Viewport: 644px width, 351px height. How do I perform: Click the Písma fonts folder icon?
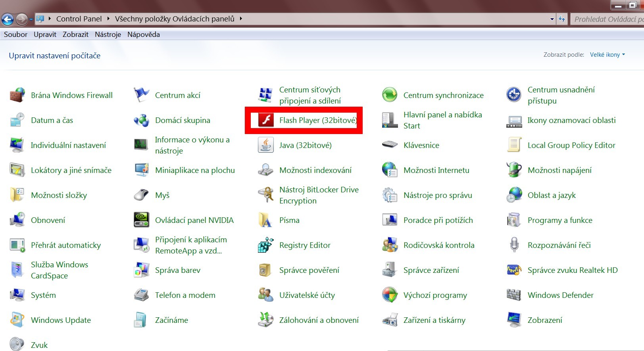tap(265, 220)
